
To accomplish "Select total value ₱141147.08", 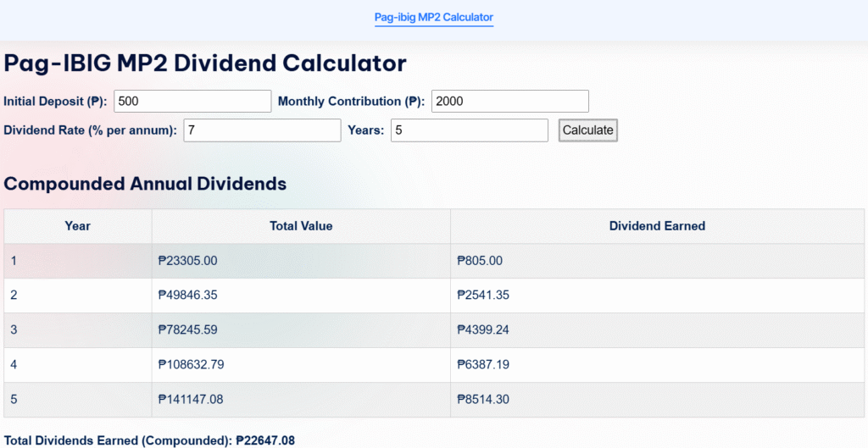I will pos(191,399).
